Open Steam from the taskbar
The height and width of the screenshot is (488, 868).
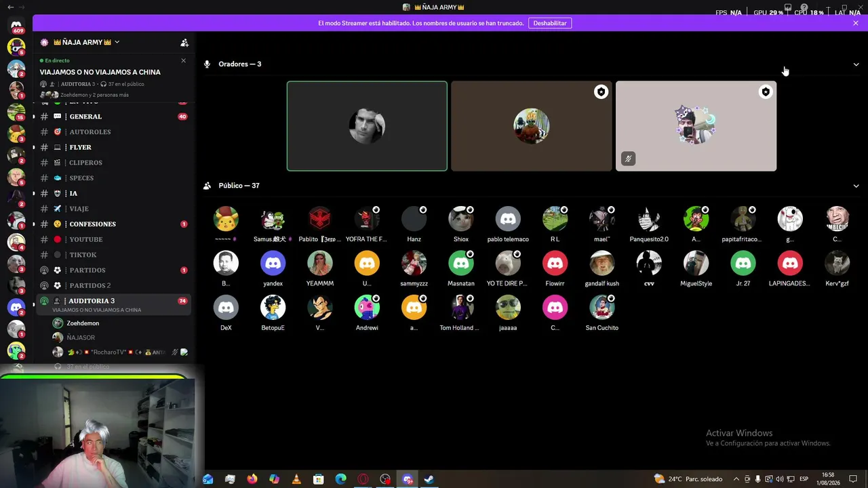pos(429,479)
